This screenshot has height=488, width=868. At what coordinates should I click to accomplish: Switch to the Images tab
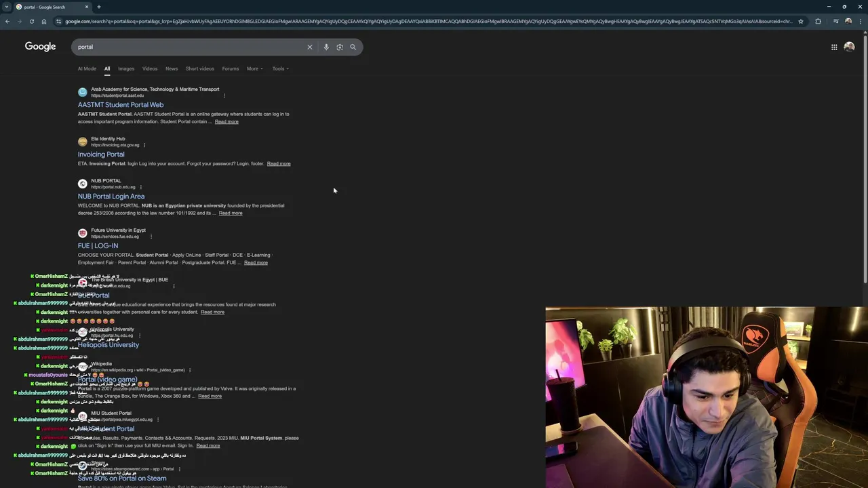coord(126,68)
